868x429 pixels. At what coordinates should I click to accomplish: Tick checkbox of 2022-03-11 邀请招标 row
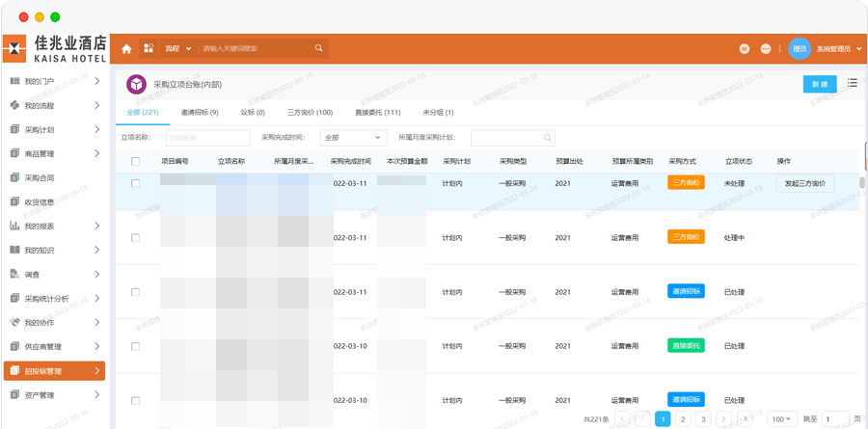pos(136,292)
